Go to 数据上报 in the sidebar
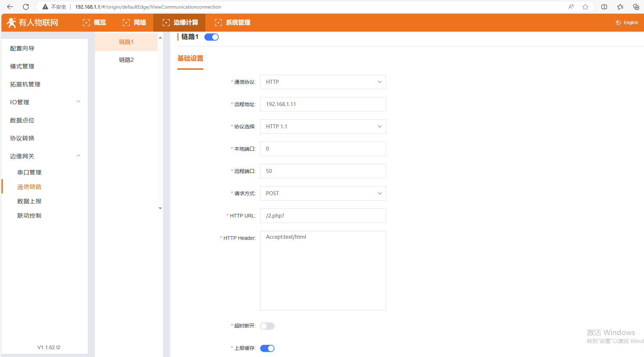This screenshot has width=644, height=357. (29, 201)
